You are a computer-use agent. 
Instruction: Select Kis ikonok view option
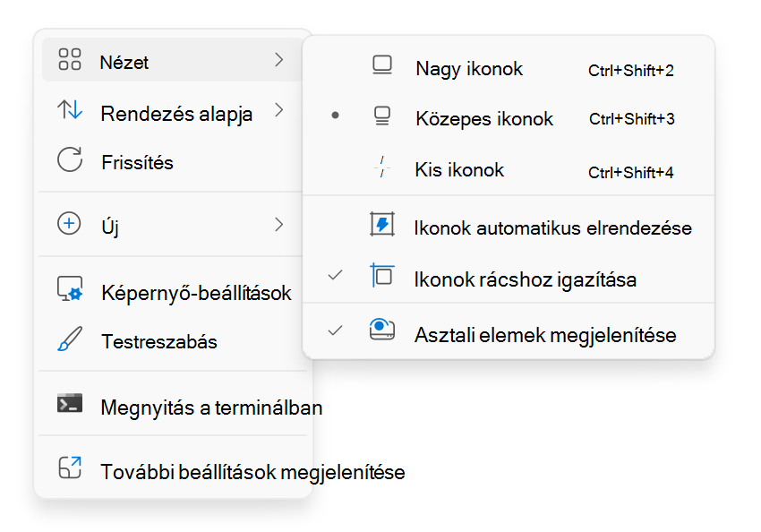point(509,169)
